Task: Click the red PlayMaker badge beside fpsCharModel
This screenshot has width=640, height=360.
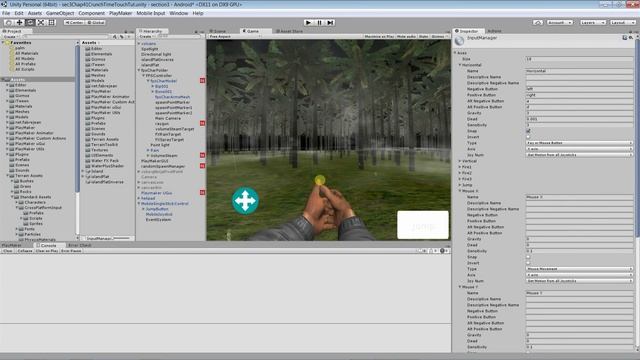Action: tap(202, 81)
